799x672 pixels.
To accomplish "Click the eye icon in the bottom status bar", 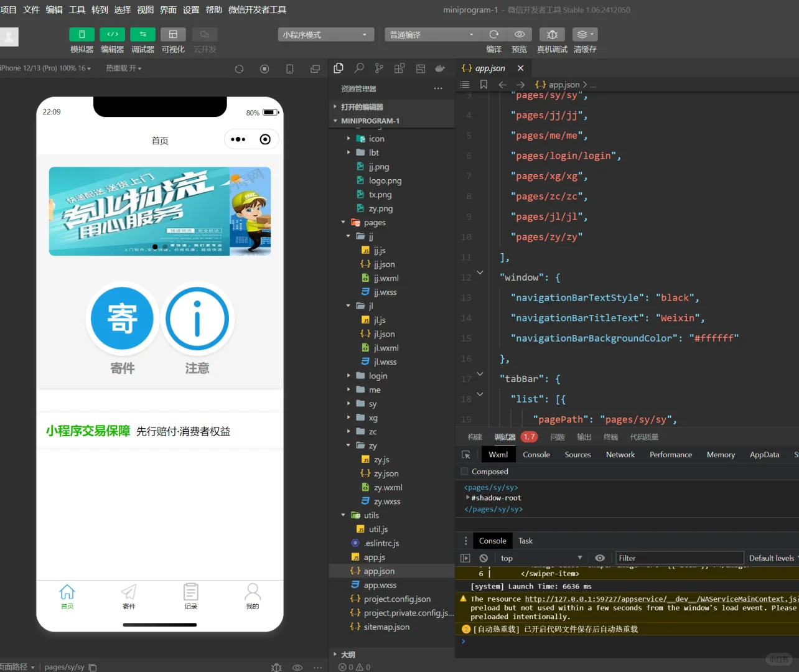I will pyautogui.click(x=297, y=667).
